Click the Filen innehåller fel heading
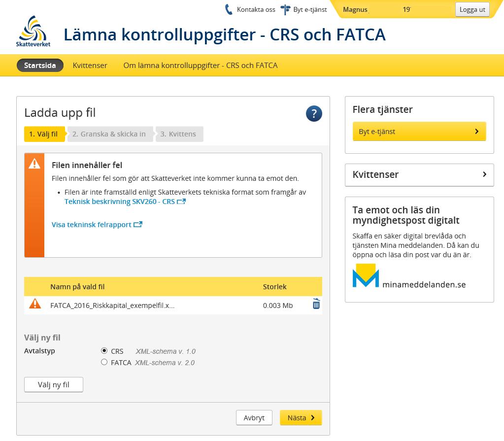 [x=87, y=165]
